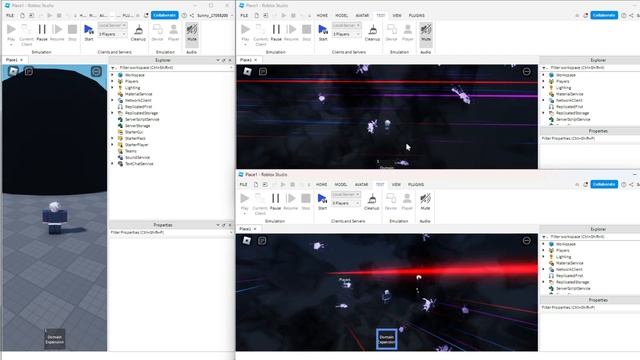Click Play button in left window
Image resolution: width=640 pixels, height=360 pixels.
11,32
